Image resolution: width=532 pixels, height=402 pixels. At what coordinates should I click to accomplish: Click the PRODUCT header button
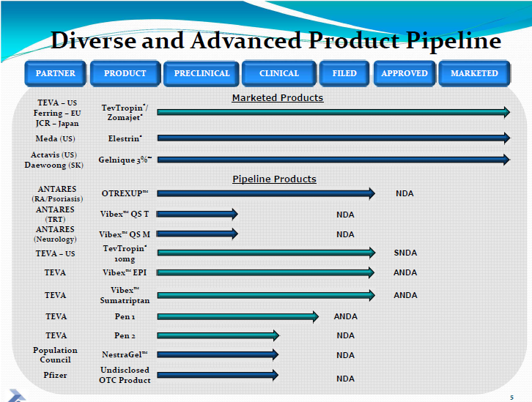click(125, 73)
